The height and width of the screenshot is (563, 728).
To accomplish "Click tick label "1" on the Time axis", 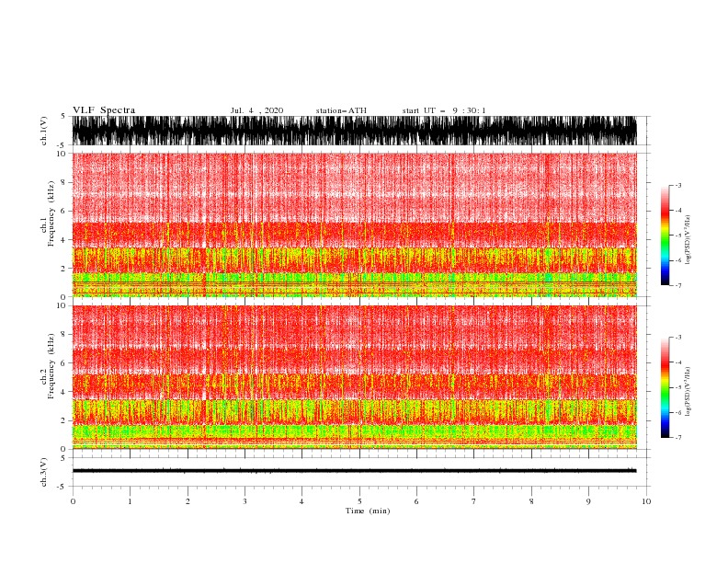I will tap(130, 501).
